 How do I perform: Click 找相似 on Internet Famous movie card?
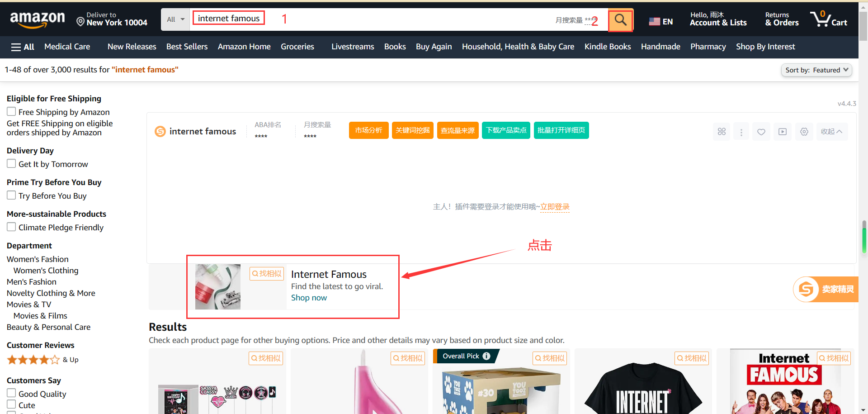pyautogui.click(x=834, y=358)
